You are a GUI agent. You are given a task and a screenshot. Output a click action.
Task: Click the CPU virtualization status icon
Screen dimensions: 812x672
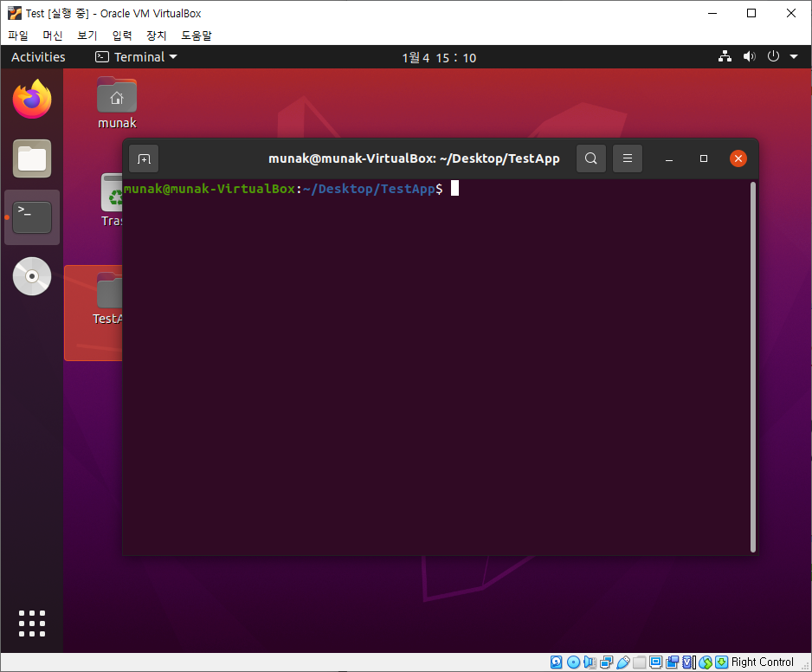[x=687, y=662]
